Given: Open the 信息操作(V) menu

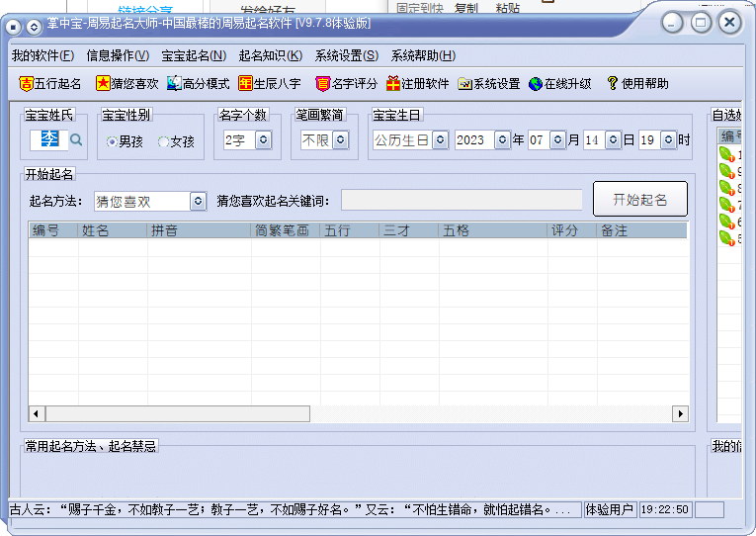Looking at the screenshot, I should coord(118,55).
